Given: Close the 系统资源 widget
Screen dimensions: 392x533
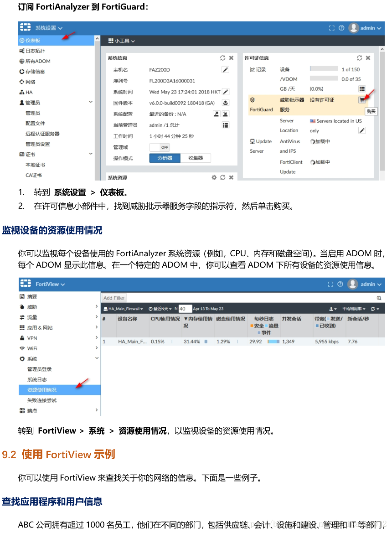Looking at the screenshot, I should click(x=232, y=177).
